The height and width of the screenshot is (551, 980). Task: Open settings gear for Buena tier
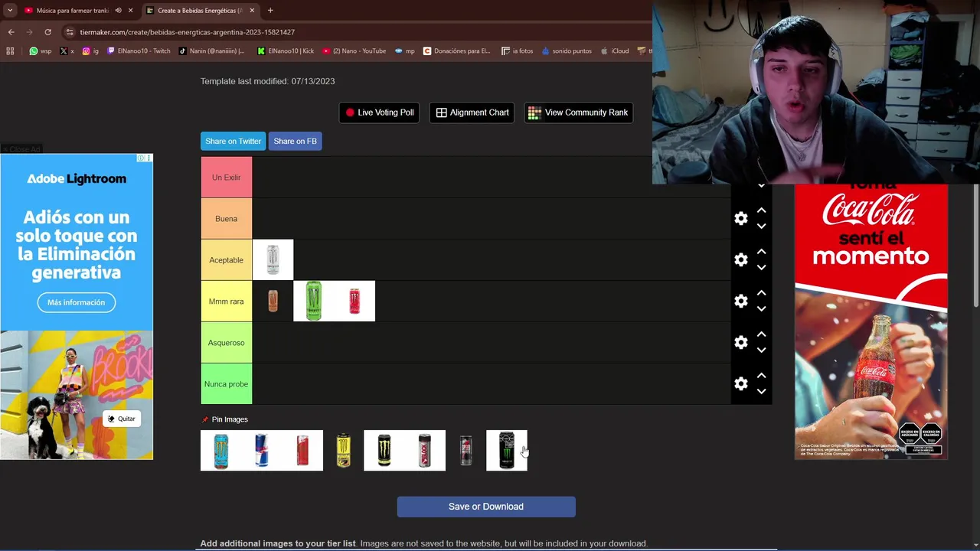pos(740,219)
